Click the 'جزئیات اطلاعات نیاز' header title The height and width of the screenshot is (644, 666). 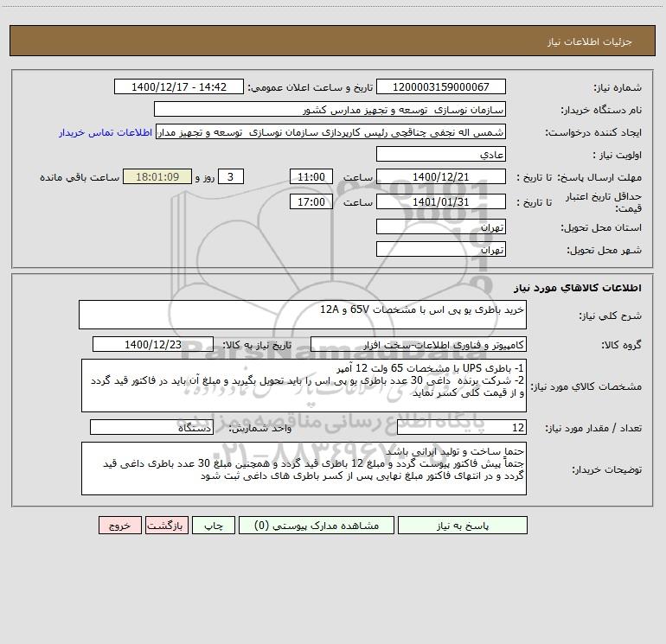tap(589, 41)
